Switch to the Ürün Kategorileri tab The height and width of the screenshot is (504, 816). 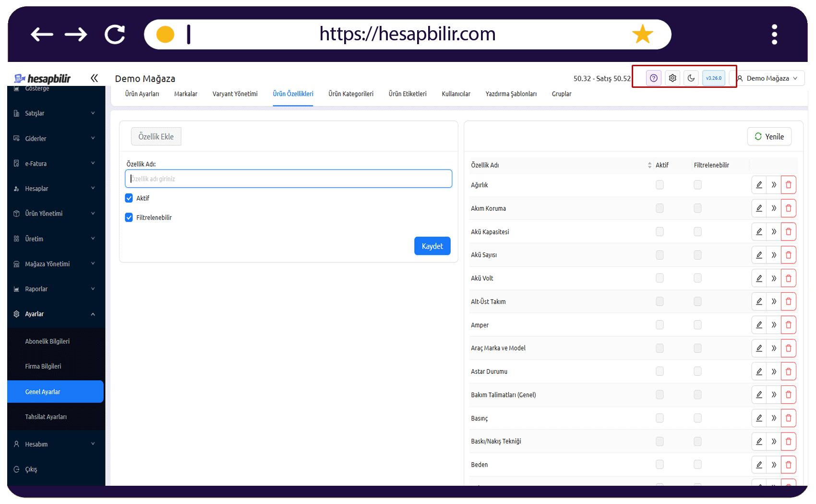(x=351, y=94)
